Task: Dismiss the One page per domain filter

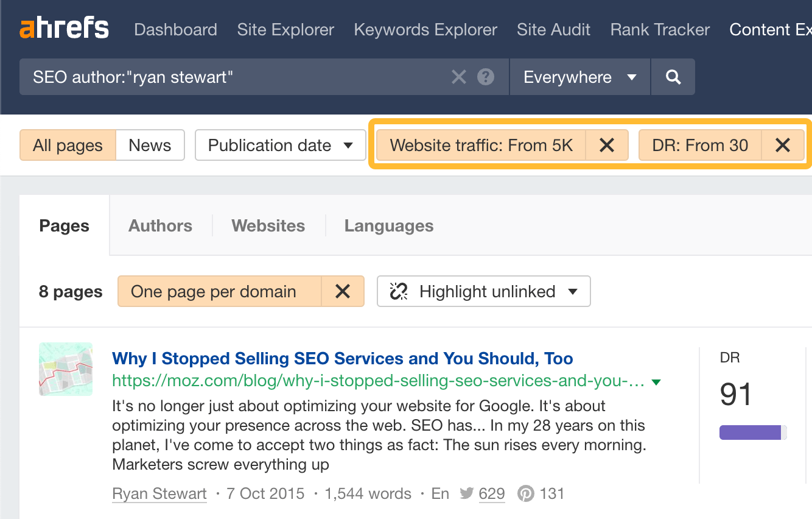Action: (343, 291)
